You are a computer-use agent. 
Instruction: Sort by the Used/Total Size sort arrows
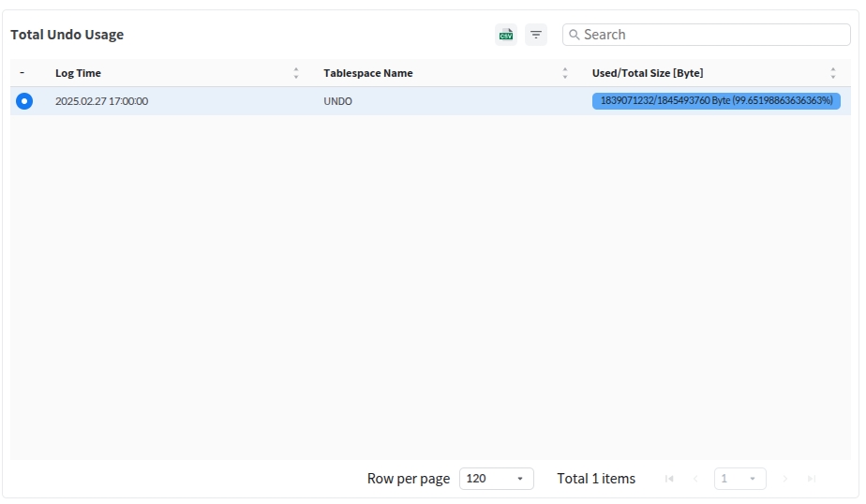pyautogui.click(x=832, y=73)
